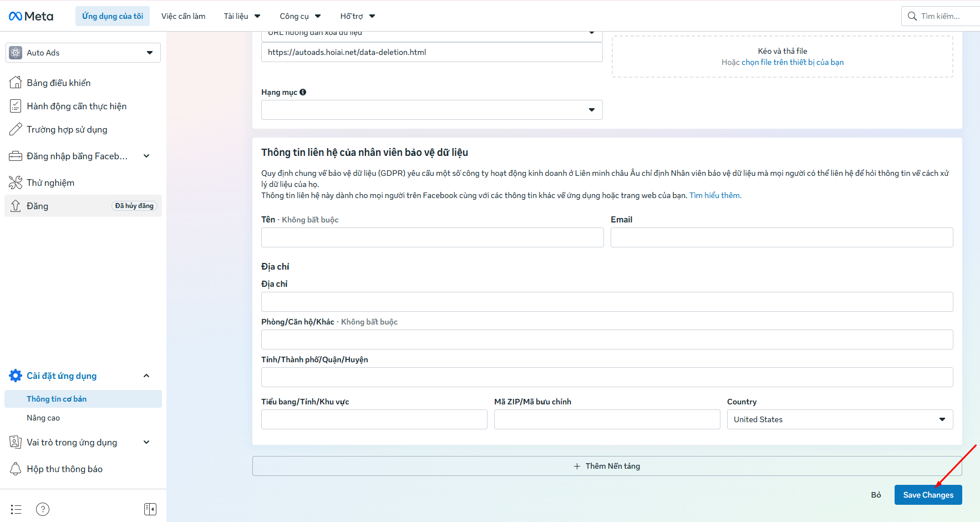
Task: Click the Trường hợp sử dụng pencil icon
Action: pyautogui.click(x=16, y=129)
